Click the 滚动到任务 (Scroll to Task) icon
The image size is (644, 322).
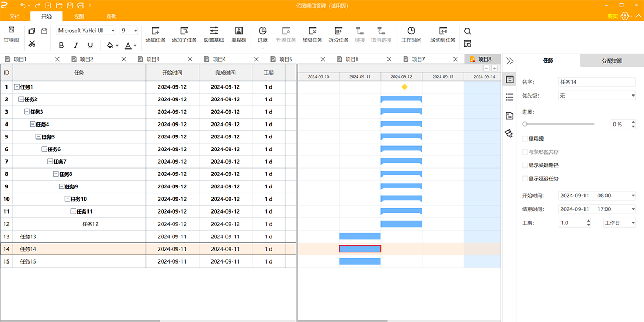(x=442, y=31)
